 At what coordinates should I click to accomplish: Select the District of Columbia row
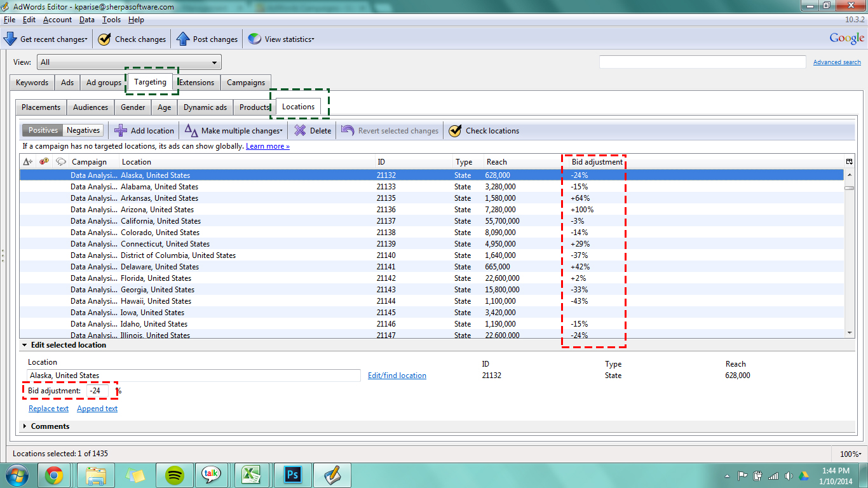tap(431, 255)
